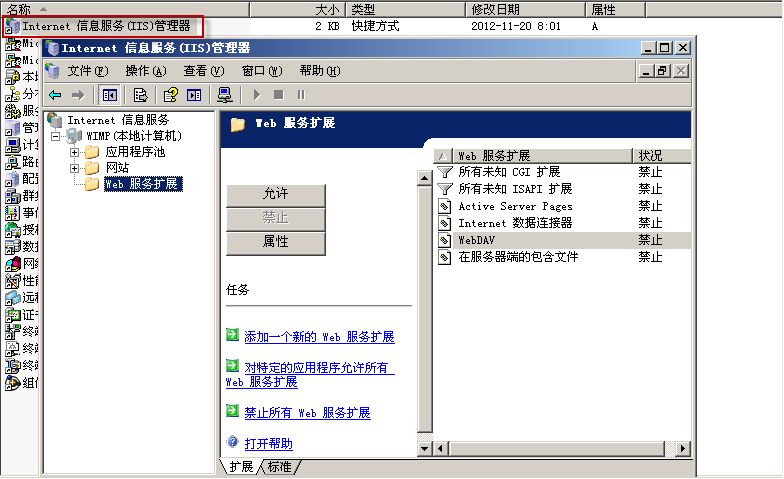Click the Active Server Pages document icon
Image resolution: width=784 pixels, height=479 pixels.
point(444,206)
